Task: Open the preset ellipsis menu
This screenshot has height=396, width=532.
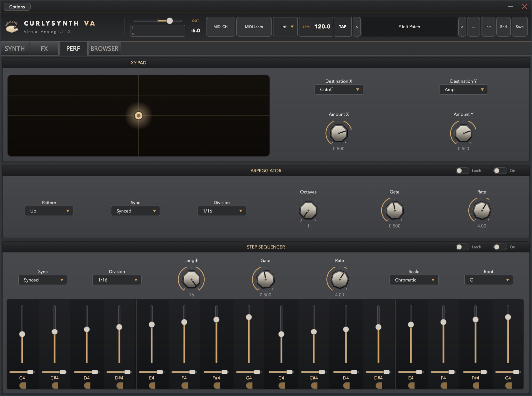Action: point(473,27)
